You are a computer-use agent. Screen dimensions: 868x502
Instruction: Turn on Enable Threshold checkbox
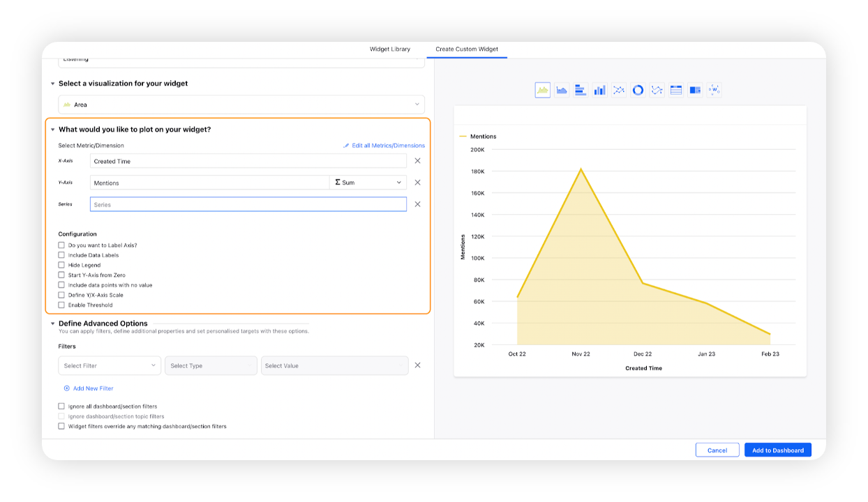click(61, 305)
